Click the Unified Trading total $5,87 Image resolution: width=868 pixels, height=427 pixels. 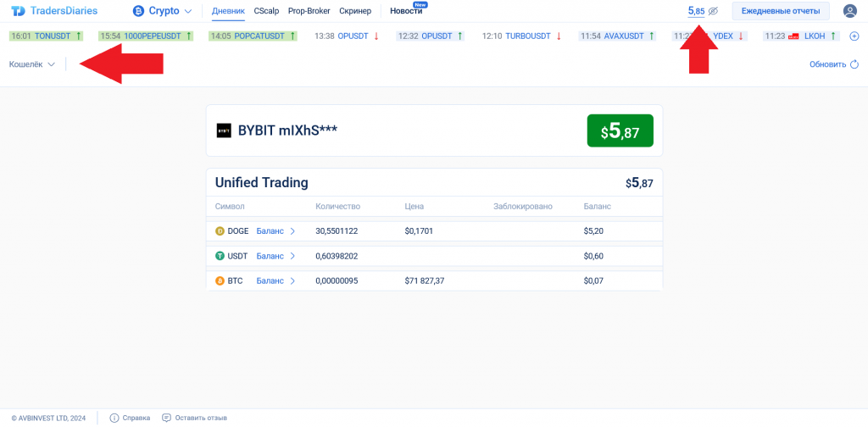639,182
